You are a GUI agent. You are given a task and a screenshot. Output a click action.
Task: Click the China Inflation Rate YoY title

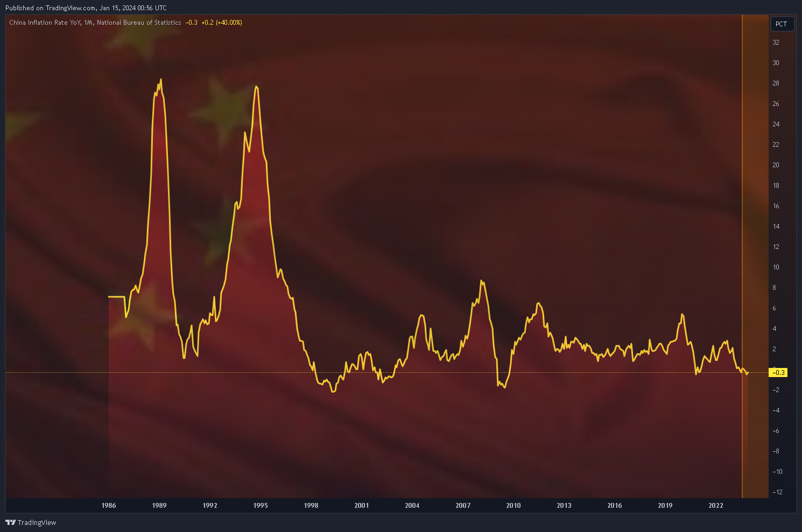pyautogui.click(x=45, y=23)
